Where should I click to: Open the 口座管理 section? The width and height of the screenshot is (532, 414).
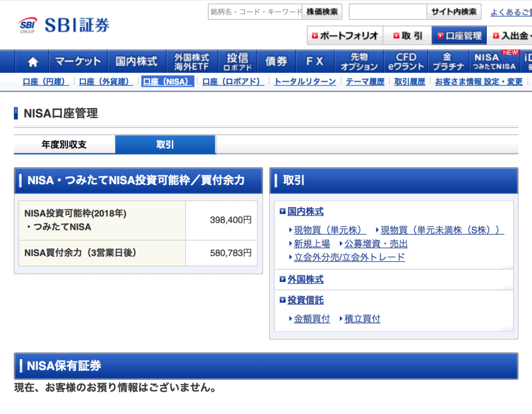coord(459,36)
